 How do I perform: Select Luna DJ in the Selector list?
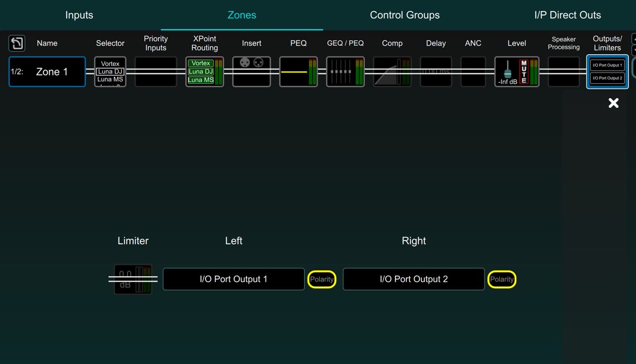pyautogui.click(x=110, y=72)
